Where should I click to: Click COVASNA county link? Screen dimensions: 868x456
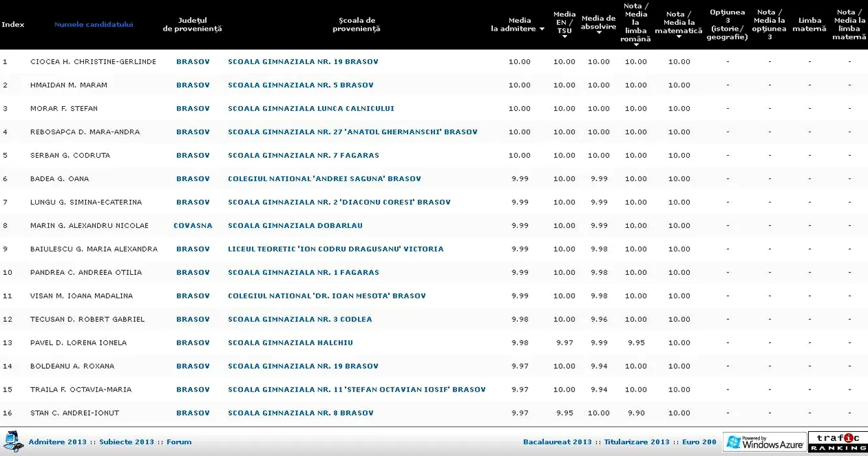193,226
